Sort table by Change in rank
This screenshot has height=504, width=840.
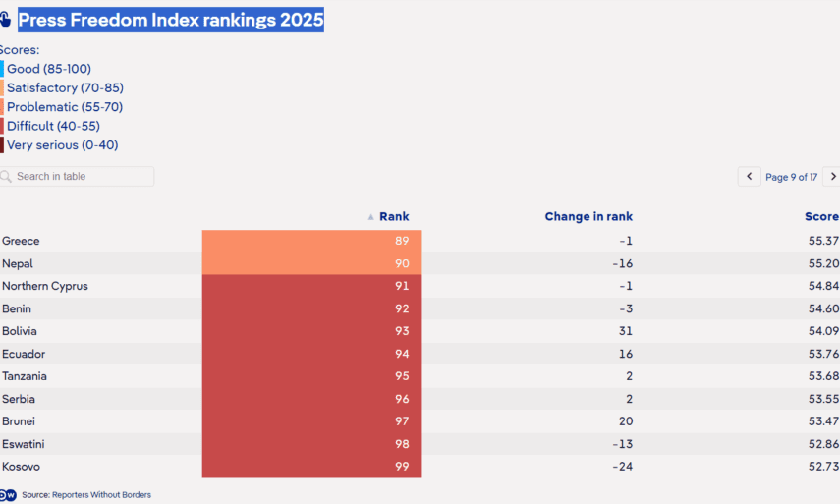pos(588,217)
